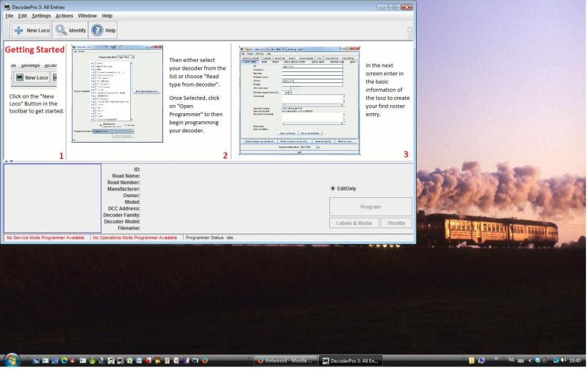Click the DCC Address label
The image size is (588, 370).
(x=123, y=208)
